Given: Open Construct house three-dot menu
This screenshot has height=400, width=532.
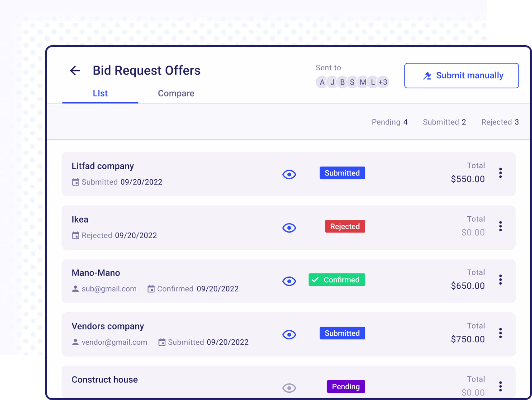Looking at the screenshot, I should click(500, 386).
